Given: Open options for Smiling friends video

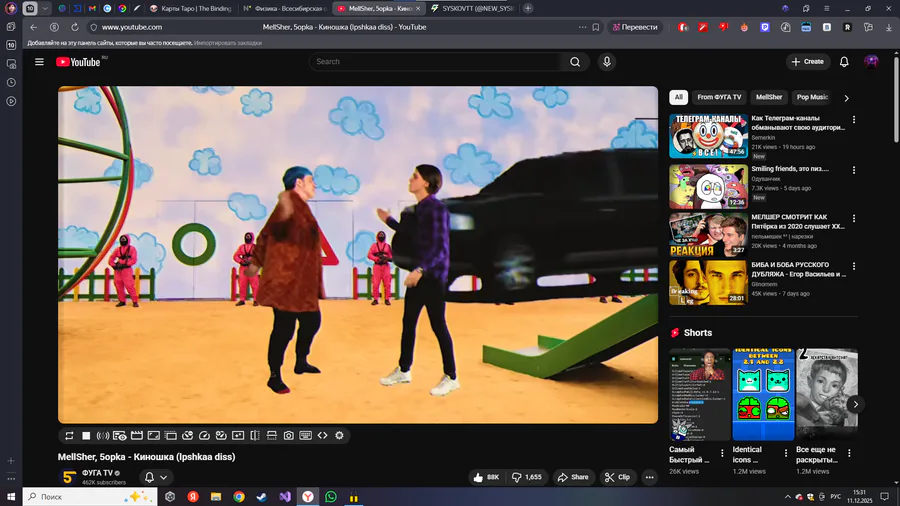Looking at the screenshot, I should pyautogui.click(x=854, y=170).
